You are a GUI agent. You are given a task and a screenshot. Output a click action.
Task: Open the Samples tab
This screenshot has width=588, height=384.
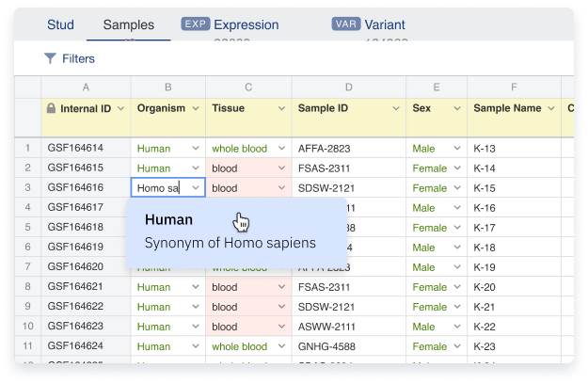(128, 24)
